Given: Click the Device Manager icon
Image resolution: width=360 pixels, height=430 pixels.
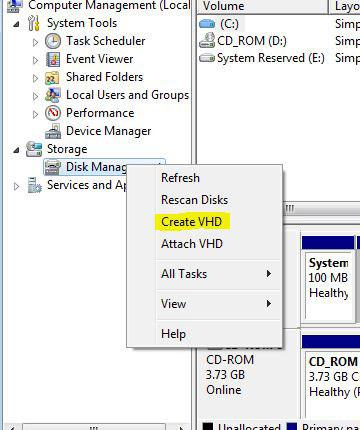Looking at the screenshot, I should pos(53,131).
